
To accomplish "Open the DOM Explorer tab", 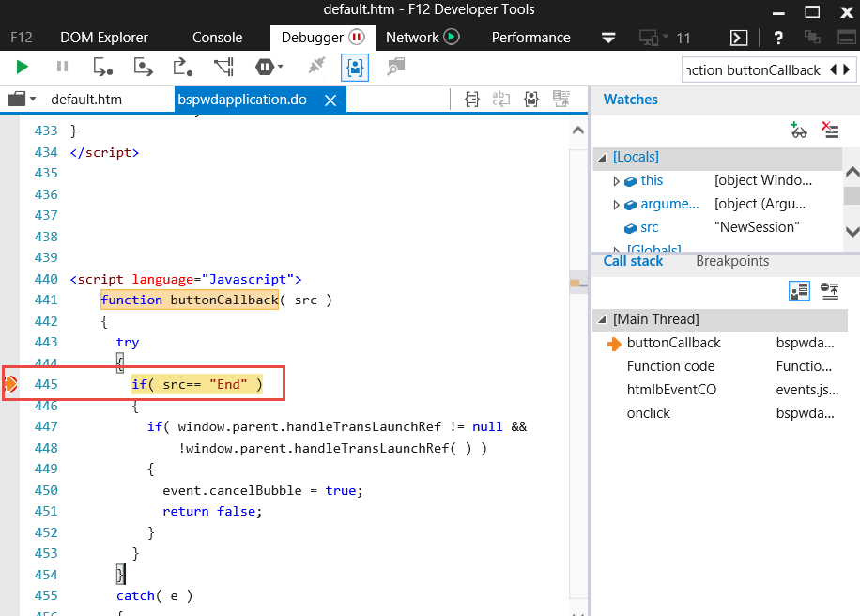I will click(104, 38).
